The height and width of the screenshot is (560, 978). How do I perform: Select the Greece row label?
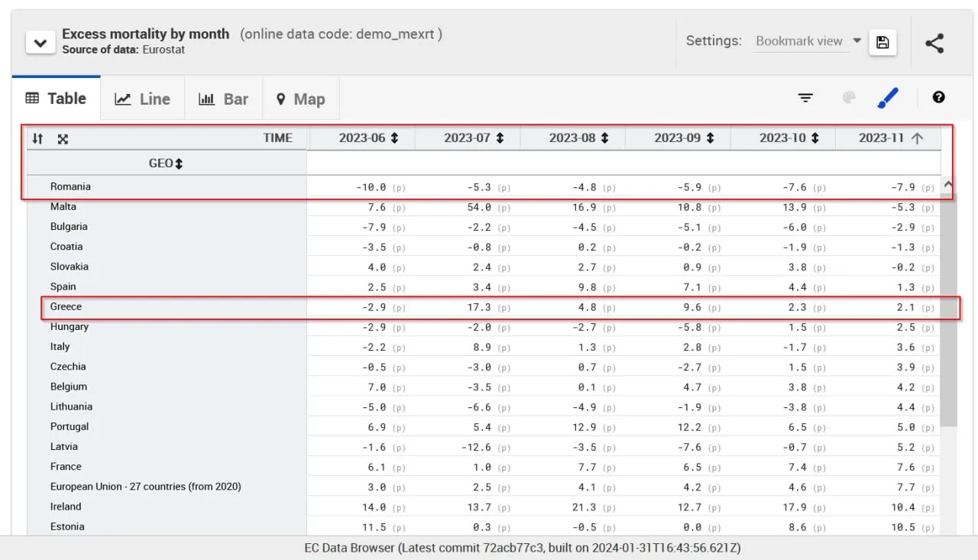66,306
